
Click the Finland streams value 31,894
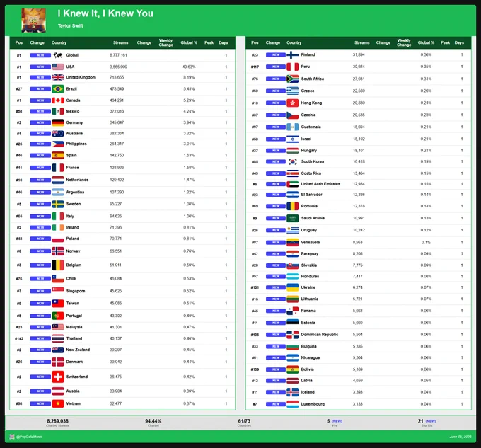coord(359,55)
